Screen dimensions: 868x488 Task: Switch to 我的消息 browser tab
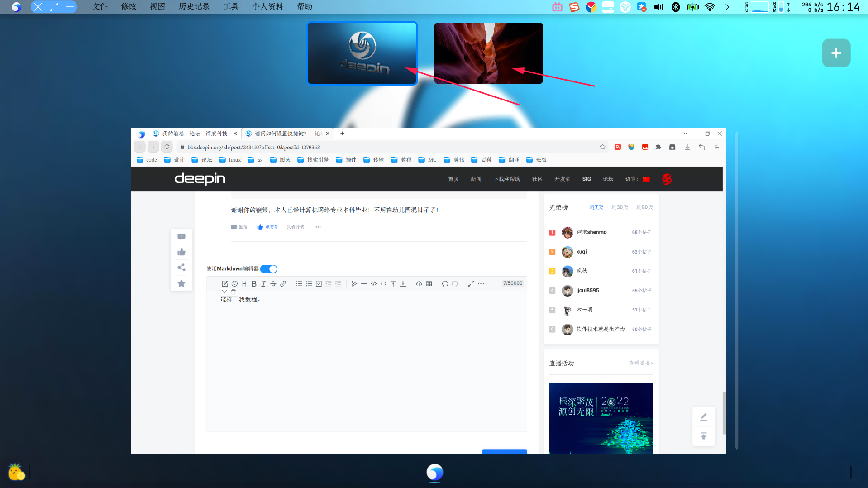(195, 134)
